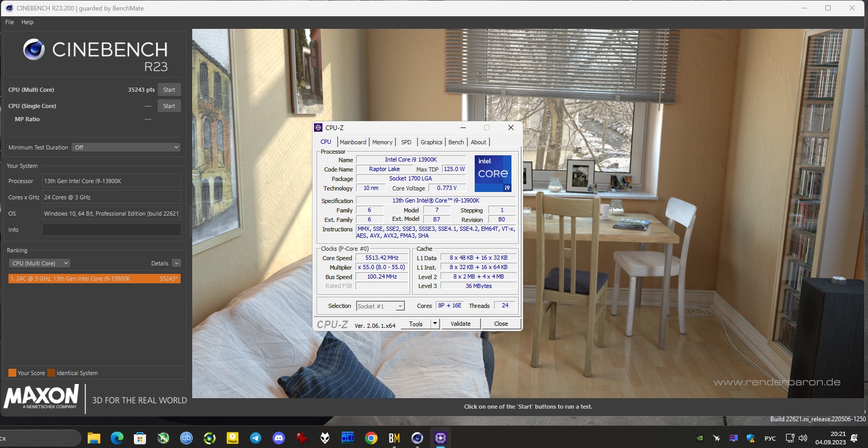Switch to the Mainboard tab in CPU-Z

[x=353, y=142]
